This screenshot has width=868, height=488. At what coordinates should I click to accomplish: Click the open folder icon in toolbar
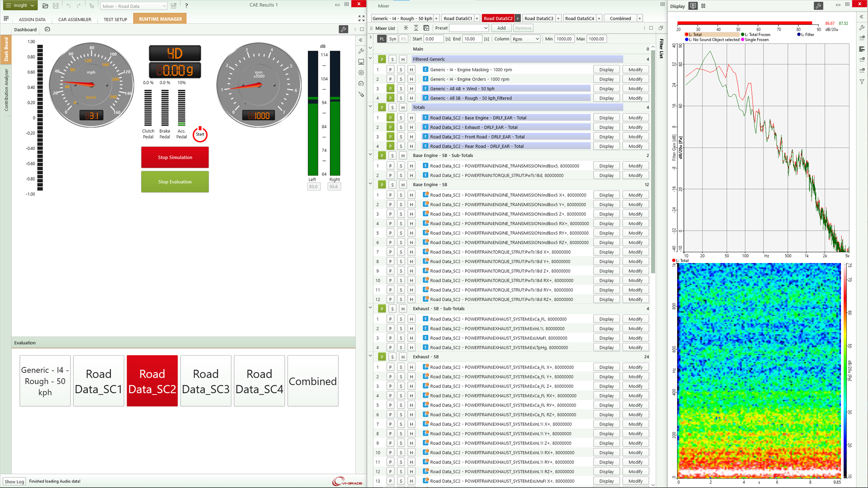[45, 6]
